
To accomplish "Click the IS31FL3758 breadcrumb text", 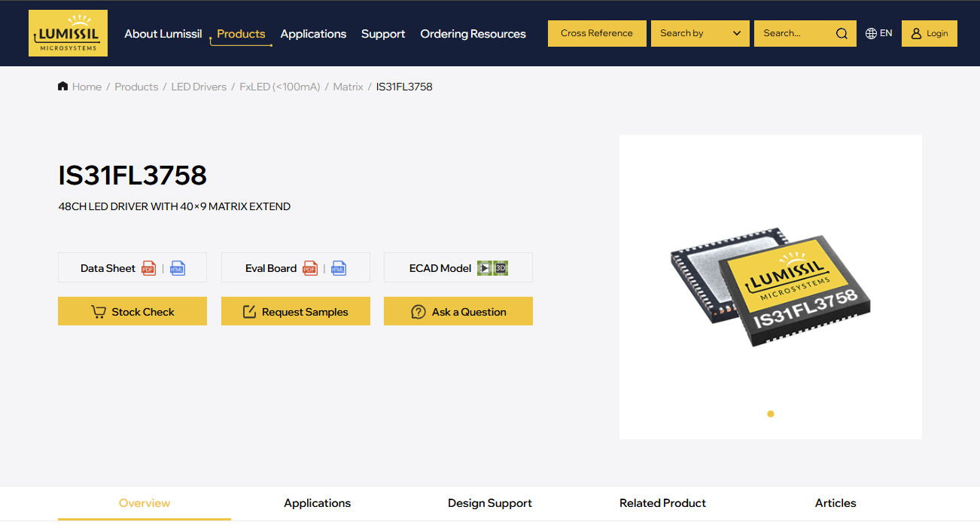I will pos(404,87).
